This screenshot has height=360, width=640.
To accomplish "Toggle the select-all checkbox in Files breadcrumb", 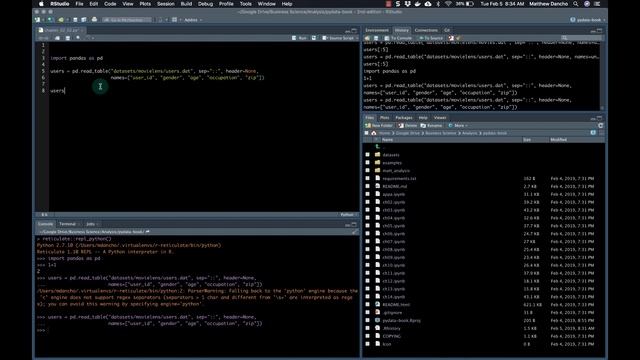I will point(366,133).
